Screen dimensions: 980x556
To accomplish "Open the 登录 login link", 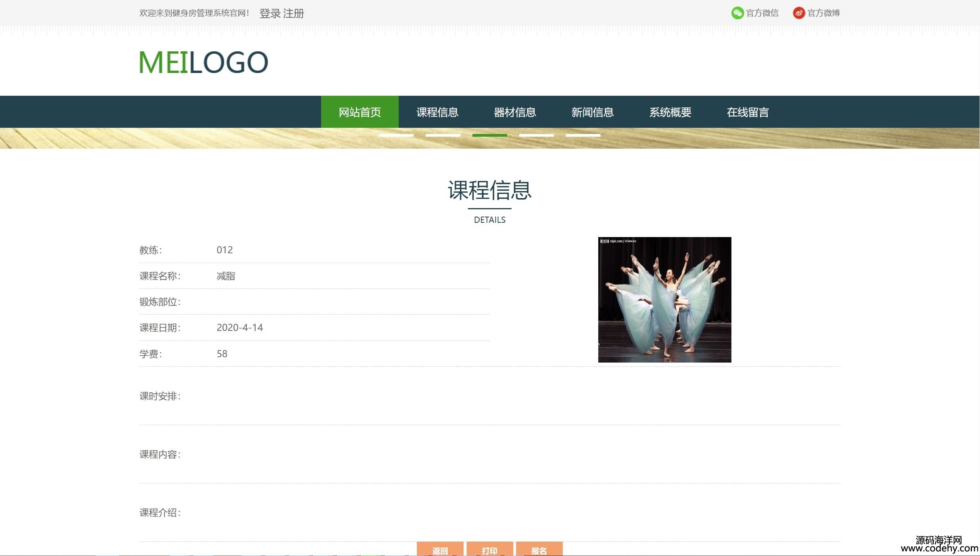I will pos(270,14).
